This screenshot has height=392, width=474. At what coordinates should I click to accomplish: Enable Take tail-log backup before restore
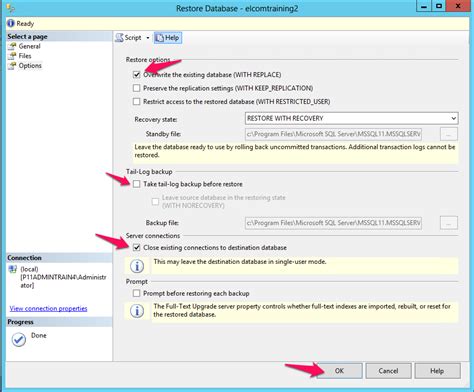click(x=137, y=184)
